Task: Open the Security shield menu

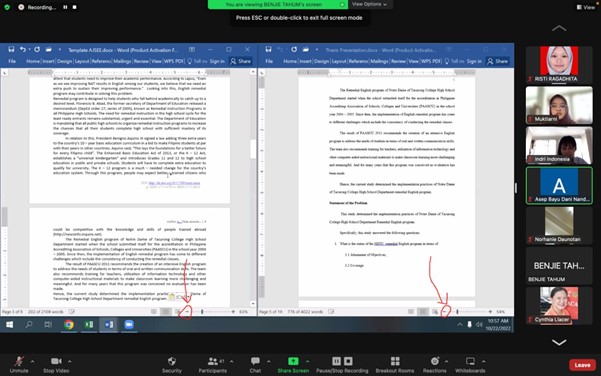Action: (172, 365)
